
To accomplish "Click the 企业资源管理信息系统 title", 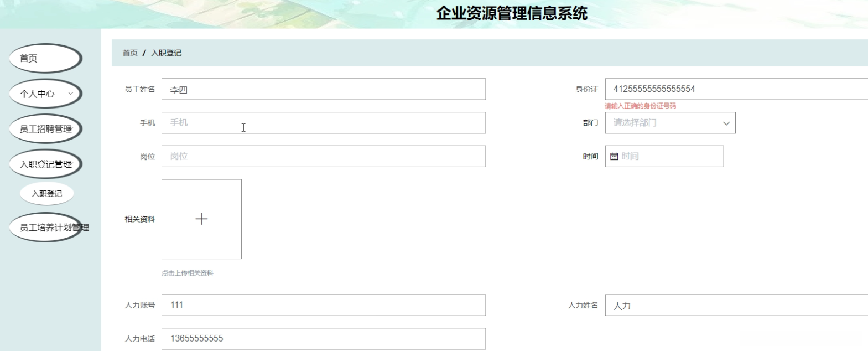I will (512, 13).
